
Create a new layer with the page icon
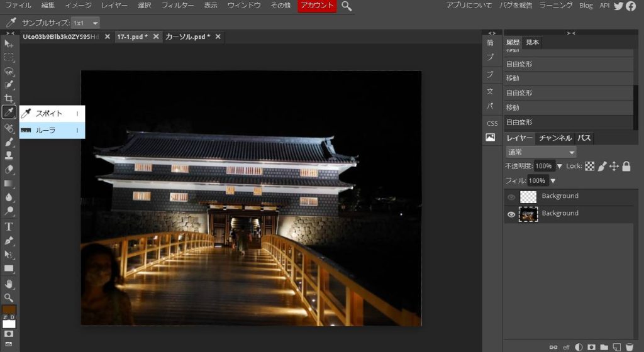[616, 346]
